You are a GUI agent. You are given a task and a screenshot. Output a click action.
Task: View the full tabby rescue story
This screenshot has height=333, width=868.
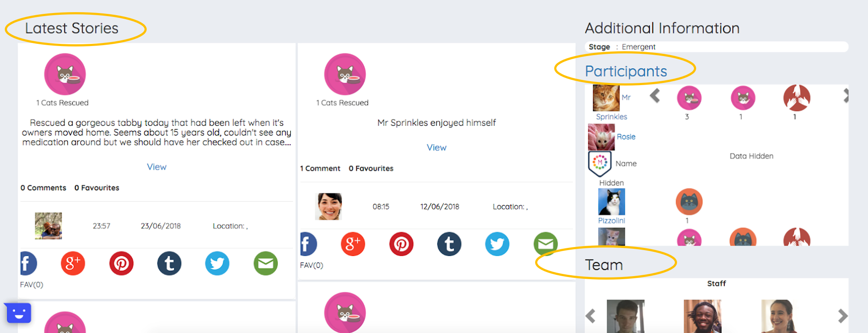tap(157, 167)
